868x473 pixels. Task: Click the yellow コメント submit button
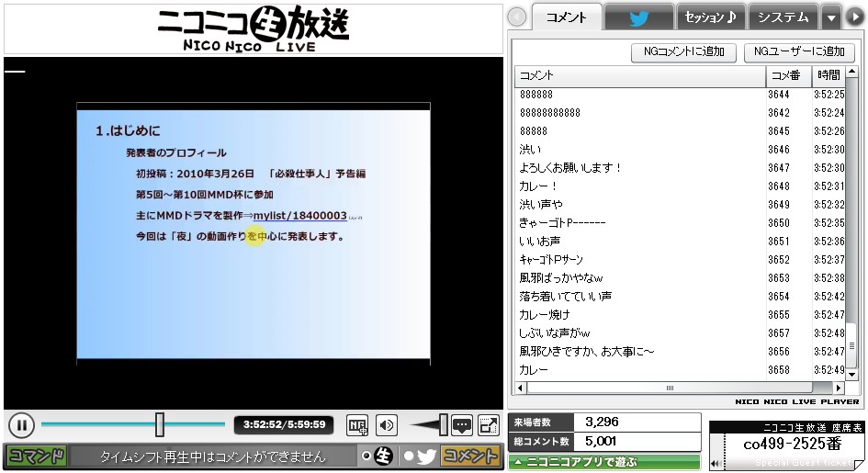(x=470, y=456)
